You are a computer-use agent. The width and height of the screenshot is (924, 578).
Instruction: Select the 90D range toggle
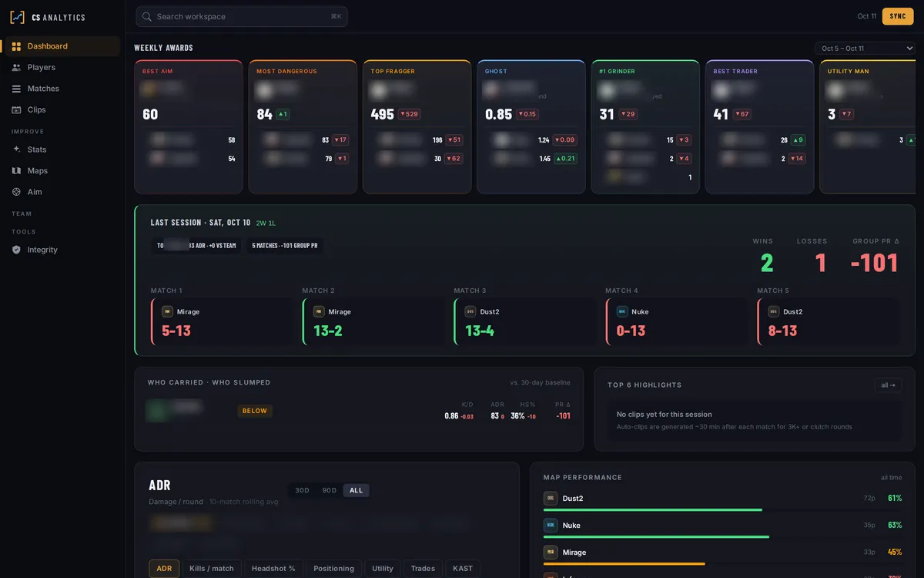[x=329, y=490]
